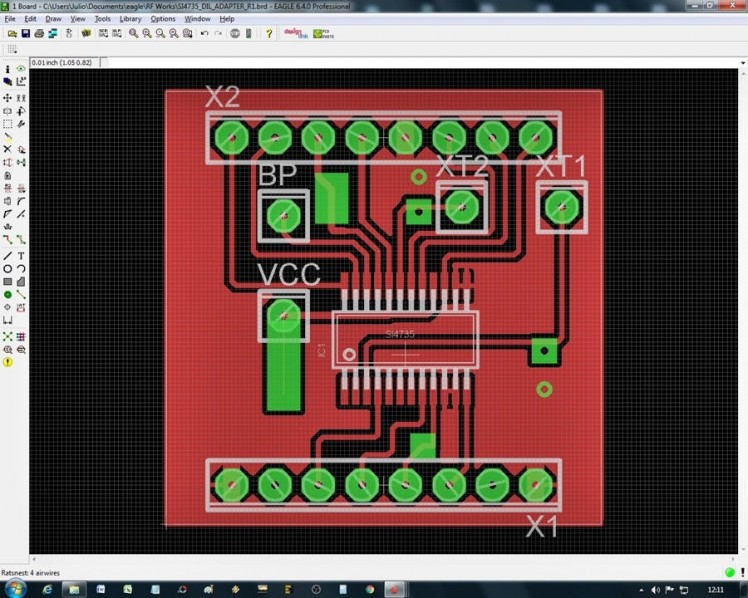Select the Delete X tool
This screenshot has width=748, height=598.
pyautogui.click(x=8, y=150)
